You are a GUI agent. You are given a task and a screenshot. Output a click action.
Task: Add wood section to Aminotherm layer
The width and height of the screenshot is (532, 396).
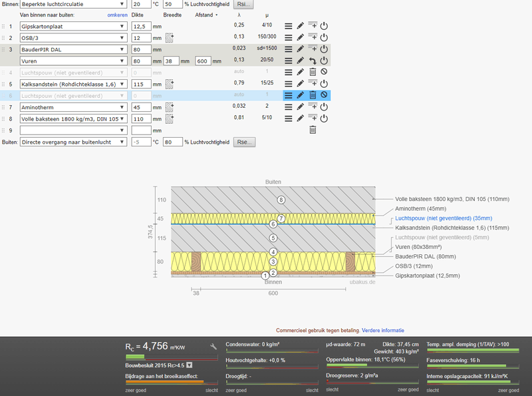[170, 107]
